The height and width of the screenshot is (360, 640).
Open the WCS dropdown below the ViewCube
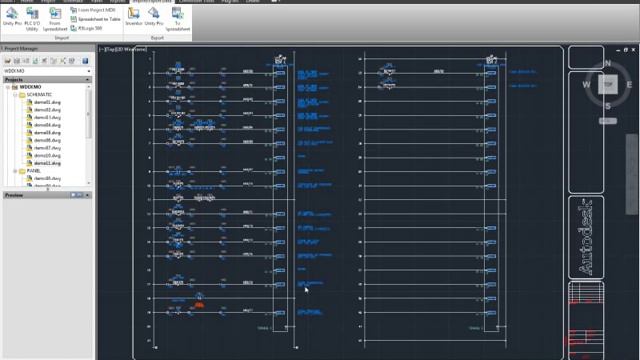coord(608,121)
